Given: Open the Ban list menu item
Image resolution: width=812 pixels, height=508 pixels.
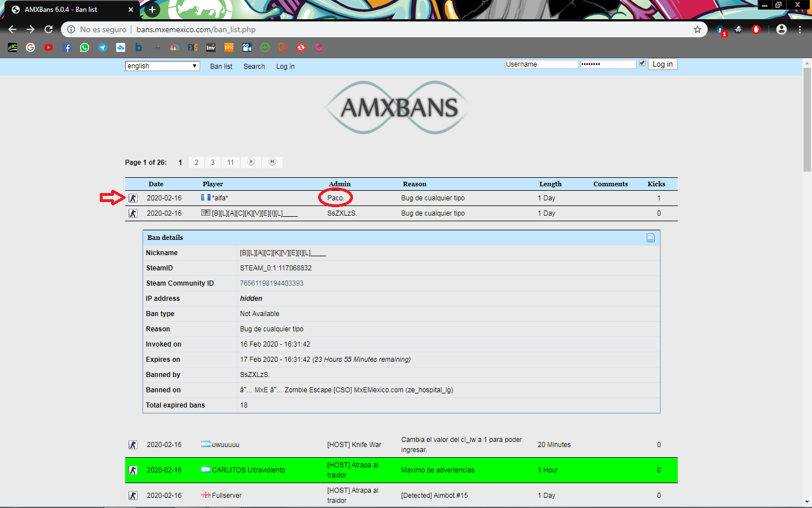Looking at the screenshot, I should coord(221,67).
